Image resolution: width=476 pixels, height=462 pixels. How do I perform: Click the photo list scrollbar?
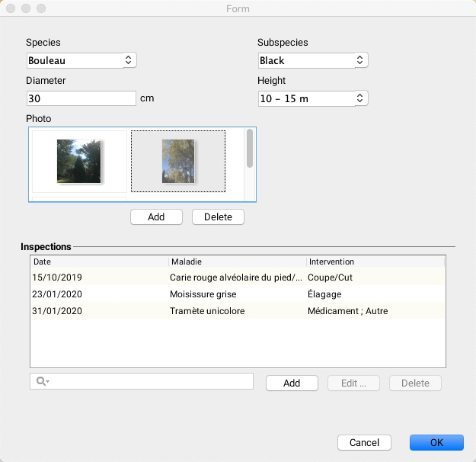[x=250, y=149]
